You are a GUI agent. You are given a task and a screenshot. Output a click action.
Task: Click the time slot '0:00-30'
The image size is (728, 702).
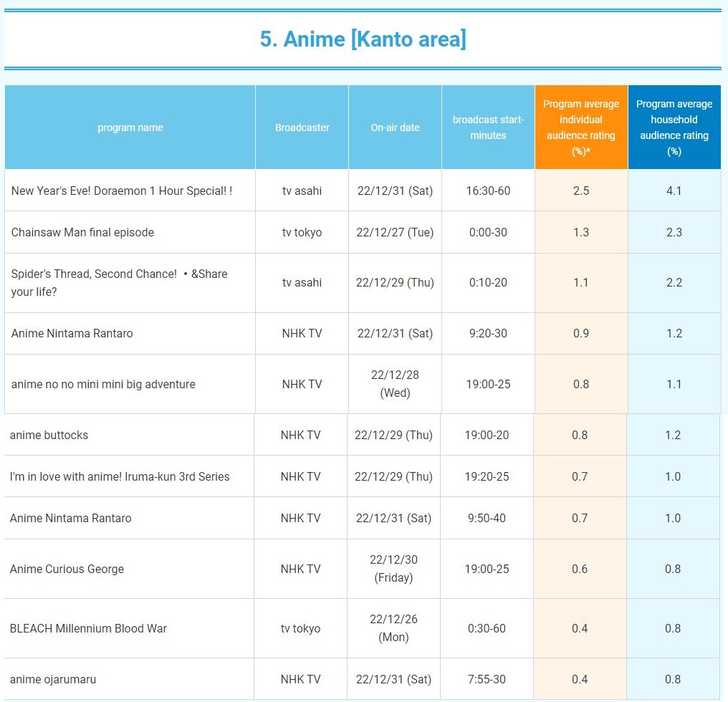pos(488,232)
